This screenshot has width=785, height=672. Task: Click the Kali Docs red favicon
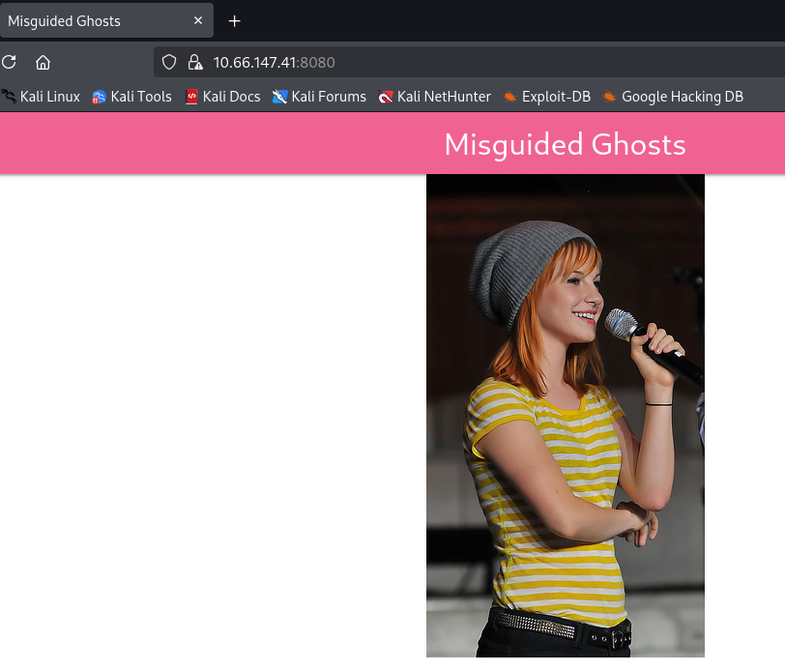point(191,97)
